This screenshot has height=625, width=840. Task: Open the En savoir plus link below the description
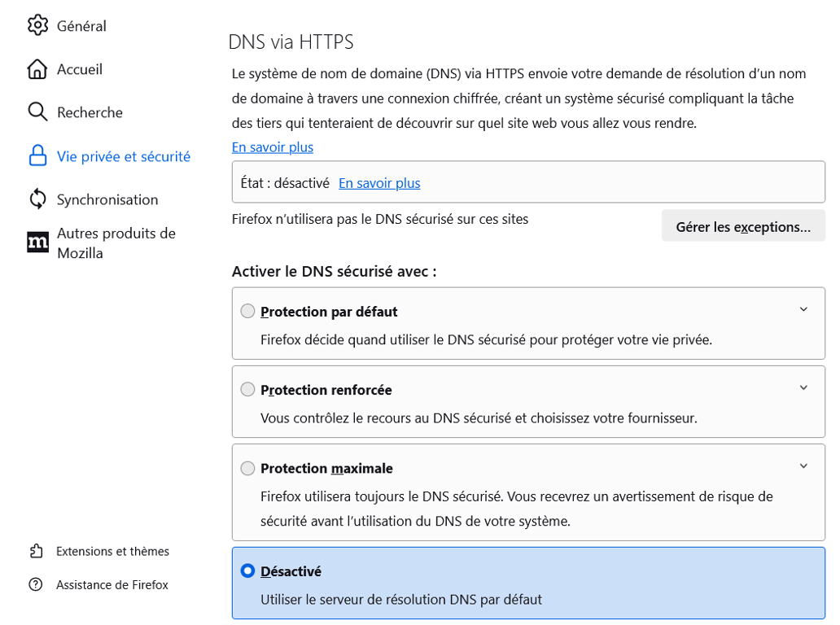coord(272,147)
